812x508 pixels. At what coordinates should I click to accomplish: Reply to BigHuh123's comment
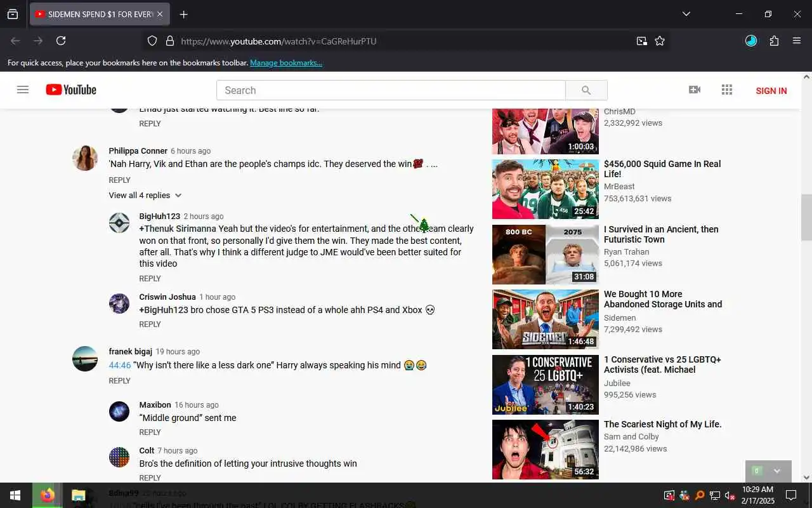(x=150, y=279)
